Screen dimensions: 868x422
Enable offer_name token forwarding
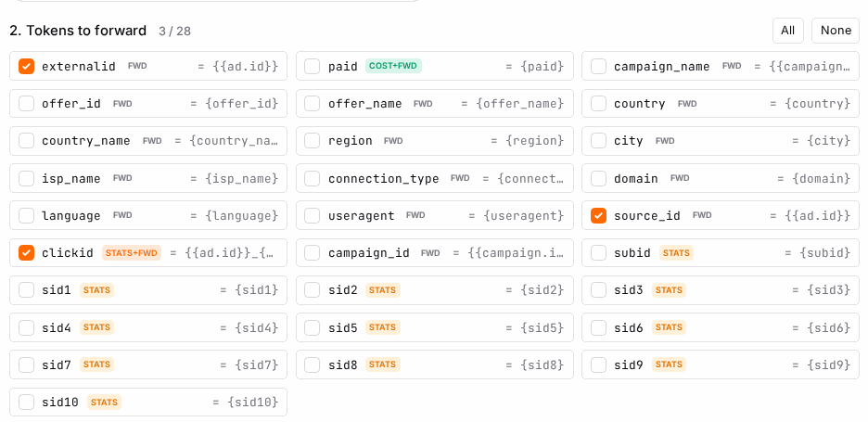tap(313, 104)
